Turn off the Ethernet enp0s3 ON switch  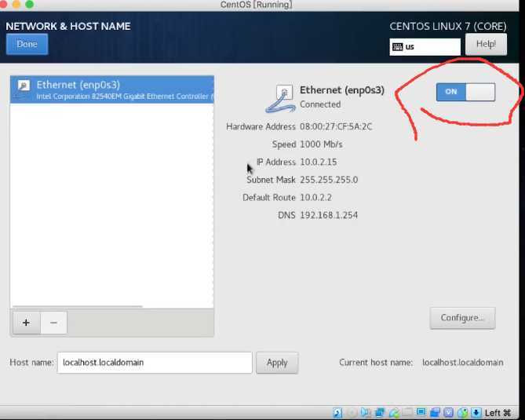(x=465, y=92)
